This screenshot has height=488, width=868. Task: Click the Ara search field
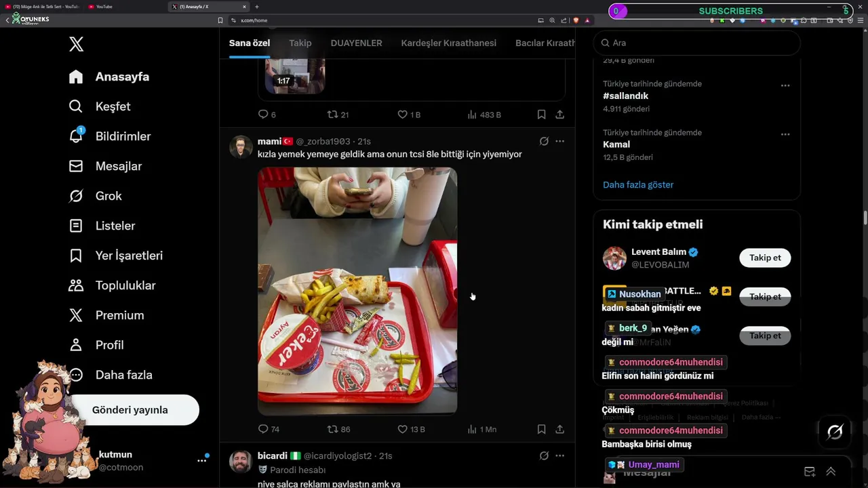(697, 43)
